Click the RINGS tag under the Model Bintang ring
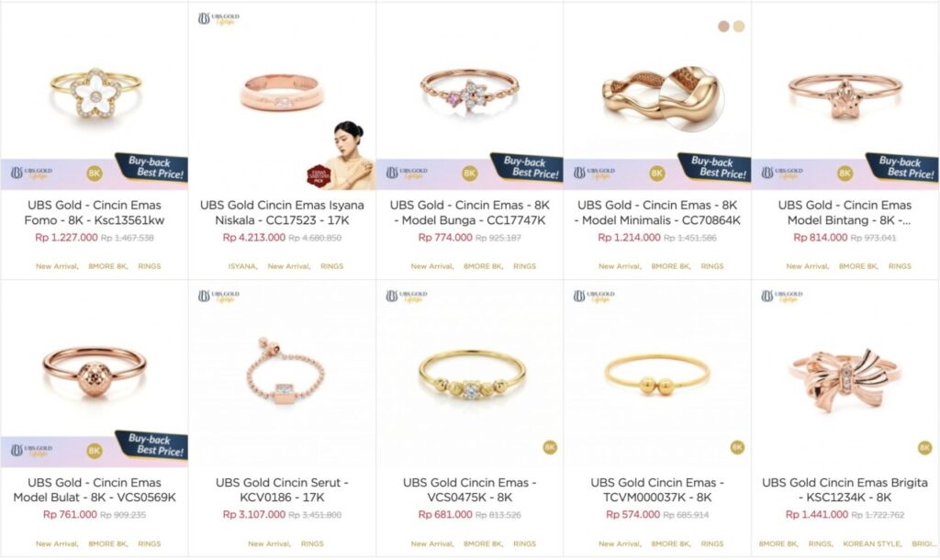Image resolution: width=940 pixels, height=560 pixels. [900, 266]
